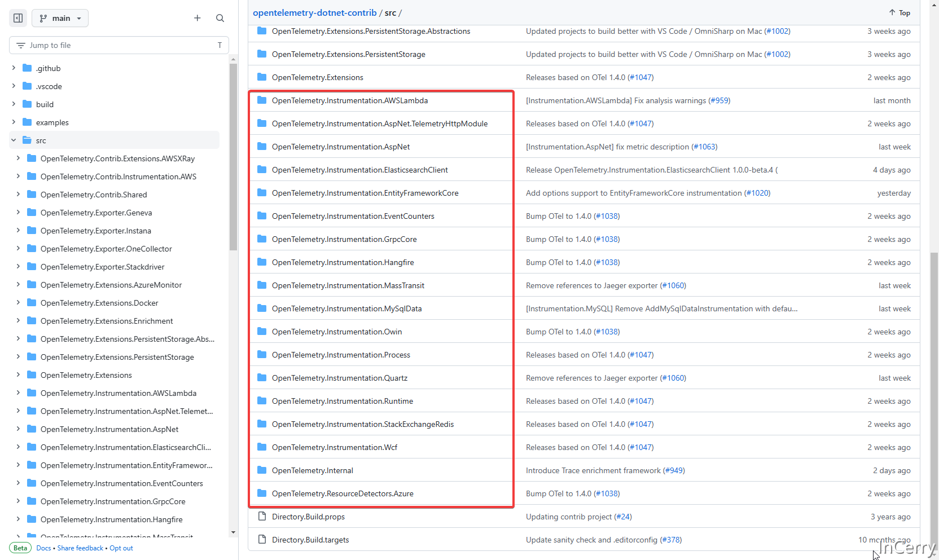Click the file tree scrollbar down arrow

pos(234,532)
